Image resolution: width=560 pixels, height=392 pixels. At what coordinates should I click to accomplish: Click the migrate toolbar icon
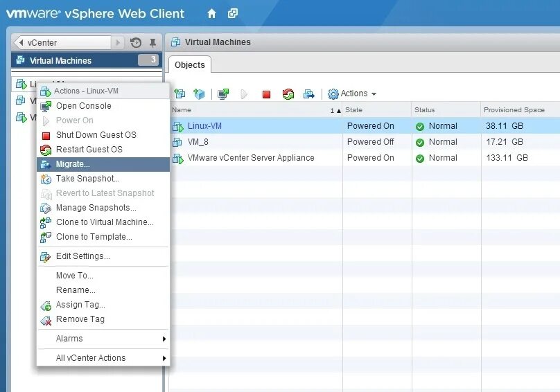(x=308, y=94)
